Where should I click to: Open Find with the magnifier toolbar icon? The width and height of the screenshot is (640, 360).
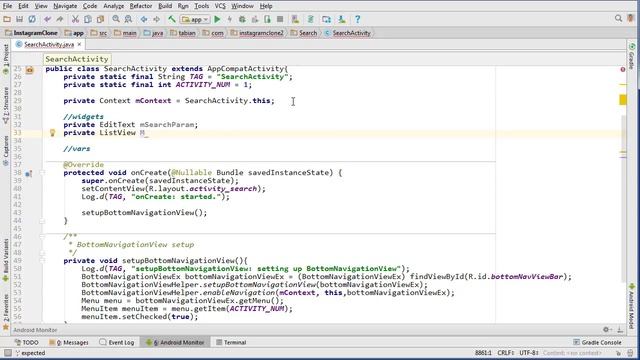click(x=116, y=19)
